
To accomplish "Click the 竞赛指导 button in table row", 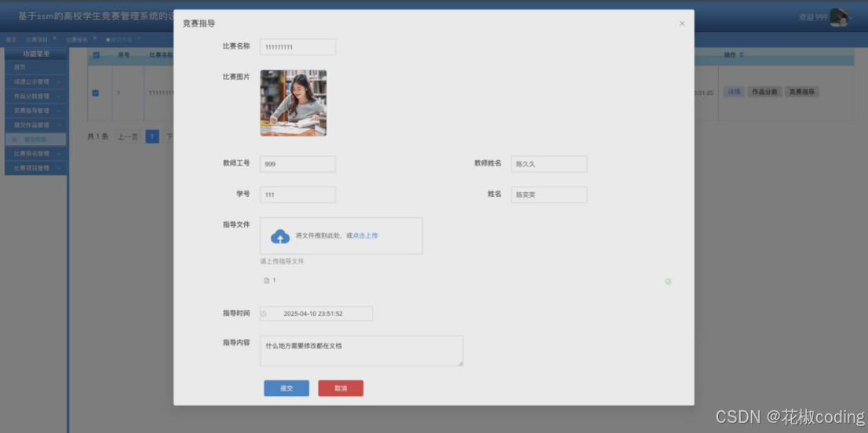I will [801, 92].
